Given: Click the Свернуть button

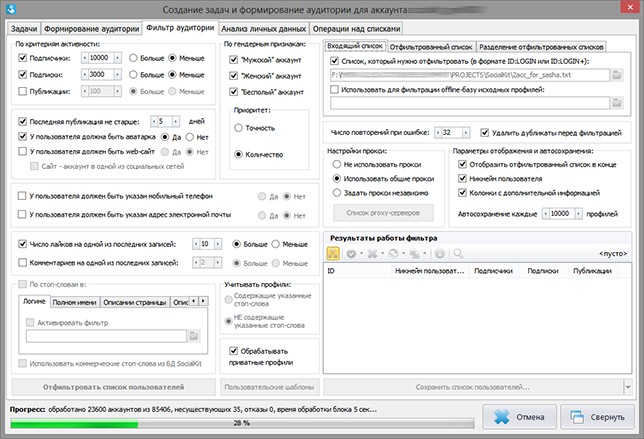Looking at the screenshot, I should click(598, 417).
